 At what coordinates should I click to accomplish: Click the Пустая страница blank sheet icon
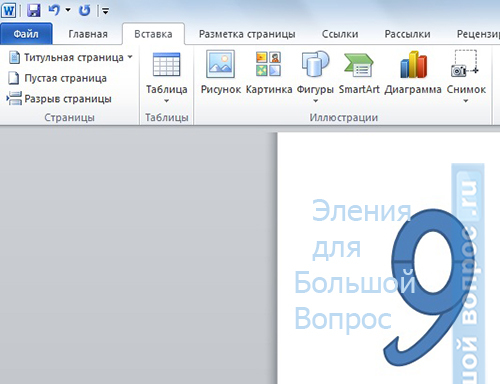[14, 78]
